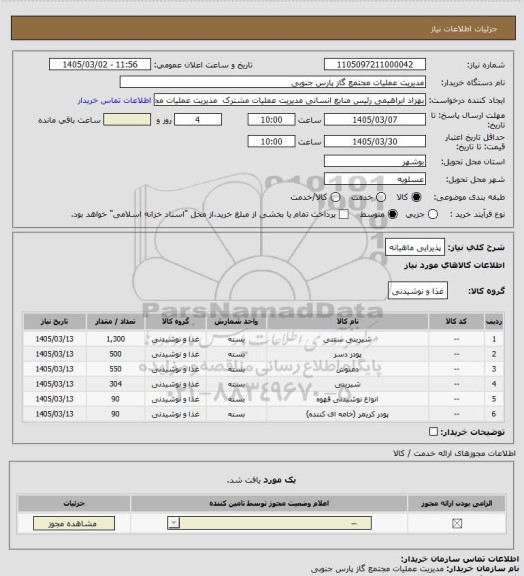Image resolution: width=524 pixels, height=576 pixels.
Task: Click the days remaining field showing 4
Action: click(198, 120)
